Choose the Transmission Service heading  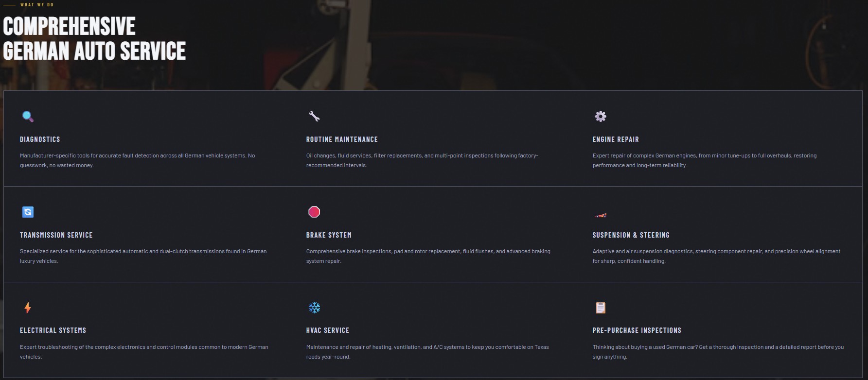56,235
